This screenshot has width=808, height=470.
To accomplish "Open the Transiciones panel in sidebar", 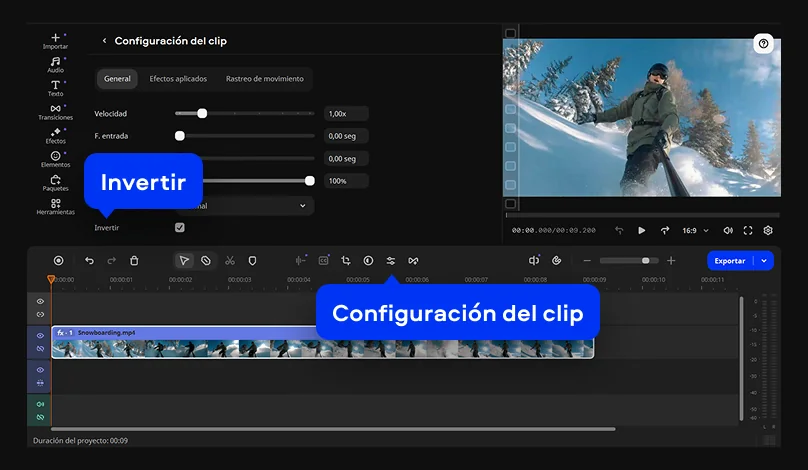I will pyautogui.click(x=55, y=112).
